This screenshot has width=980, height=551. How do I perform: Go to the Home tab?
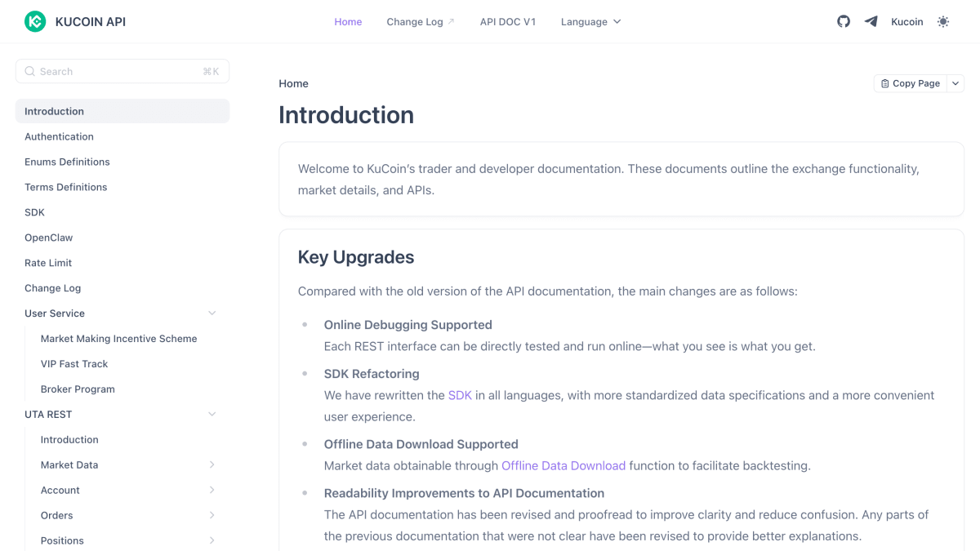click(348, 22)
